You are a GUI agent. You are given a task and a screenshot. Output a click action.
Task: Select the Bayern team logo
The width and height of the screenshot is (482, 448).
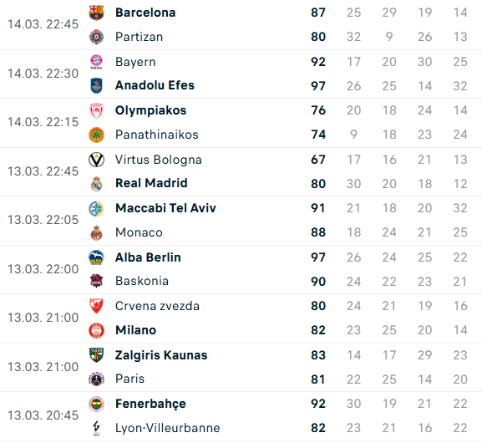click(x=96, y=62)
